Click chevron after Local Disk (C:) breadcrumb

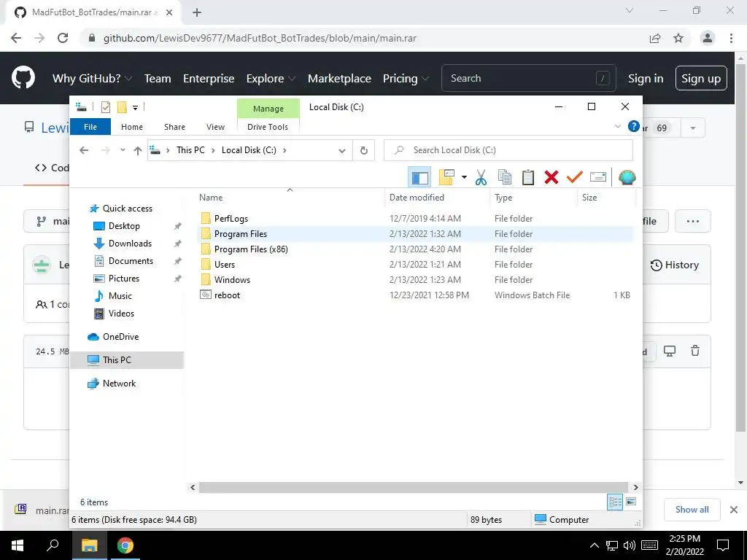(285, 150)
